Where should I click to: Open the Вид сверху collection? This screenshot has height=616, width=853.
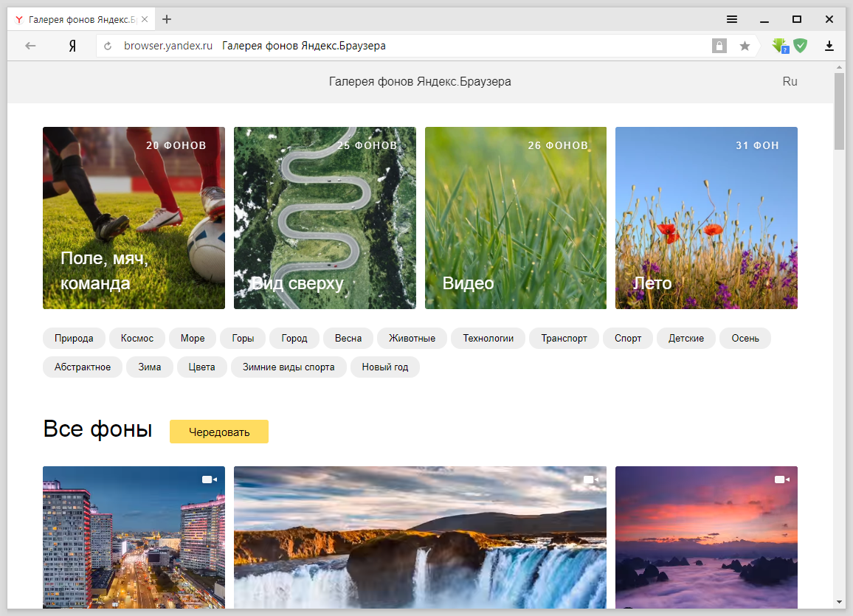click(325, 218)
